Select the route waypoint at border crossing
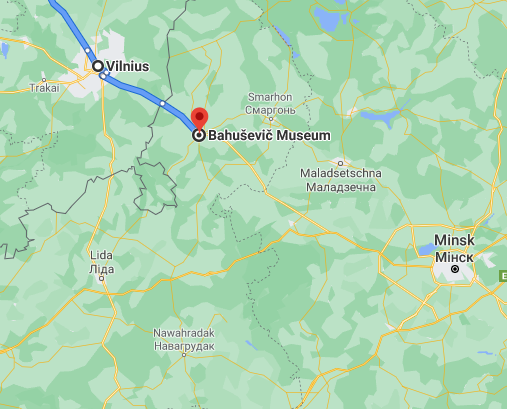 [162, 104]
